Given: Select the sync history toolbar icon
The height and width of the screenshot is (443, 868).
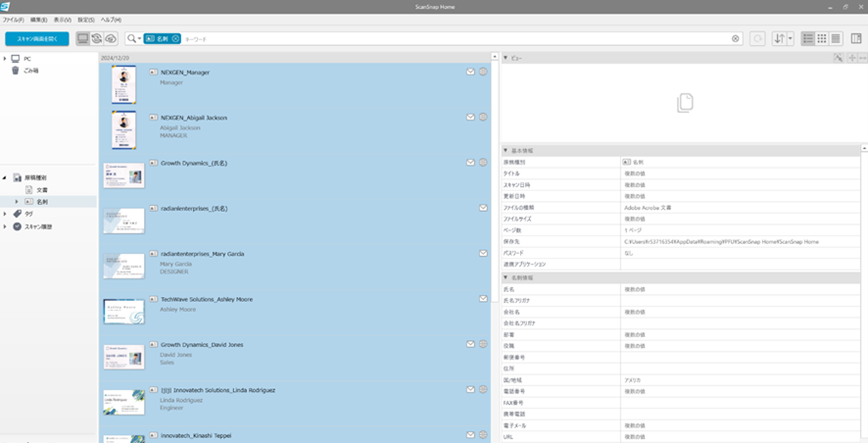Looking at the screenshot, I should pos(97,38).
